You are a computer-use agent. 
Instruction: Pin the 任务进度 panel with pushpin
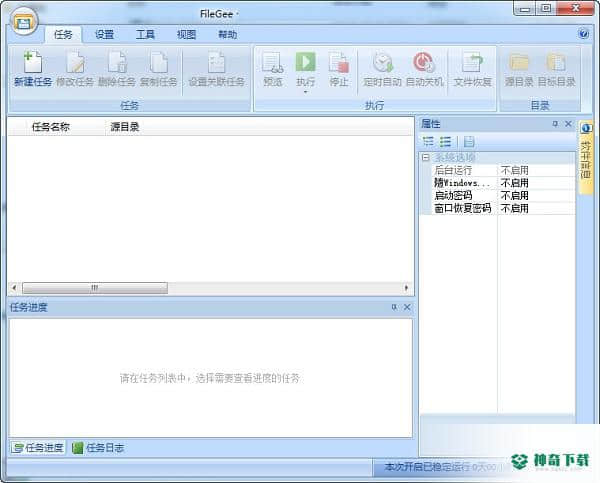[x=394, y=307]
